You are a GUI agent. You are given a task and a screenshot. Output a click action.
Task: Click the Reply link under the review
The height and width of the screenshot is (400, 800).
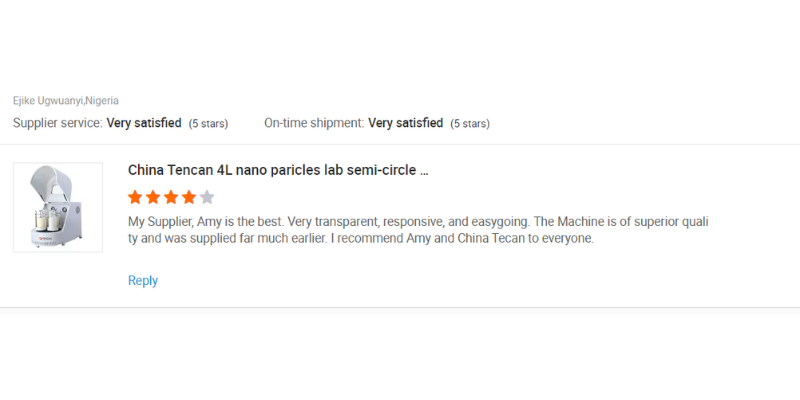(143, 281)
